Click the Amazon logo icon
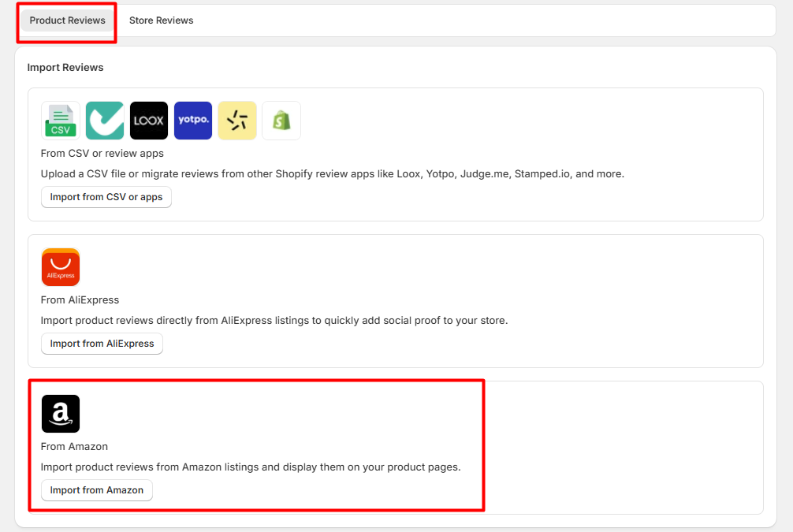The image size is (793, 532). point(61,414)
